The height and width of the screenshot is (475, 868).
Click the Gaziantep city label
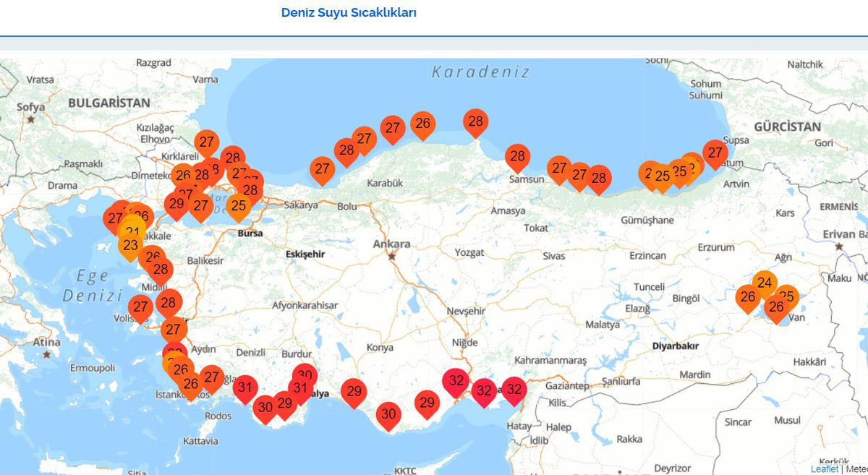pyautogui.click(x=568, y=385)
